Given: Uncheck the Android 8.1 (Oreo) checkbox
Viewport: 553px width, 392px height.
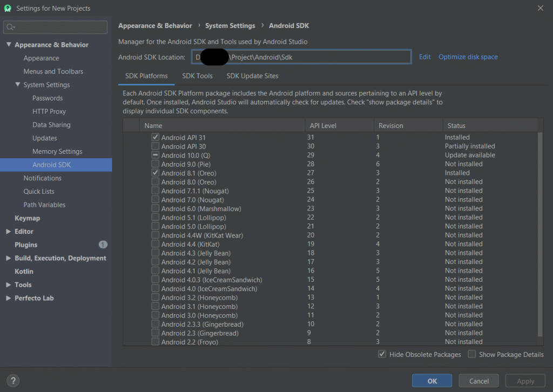Looking at the screenshot, I should click(x=155, y=173).
